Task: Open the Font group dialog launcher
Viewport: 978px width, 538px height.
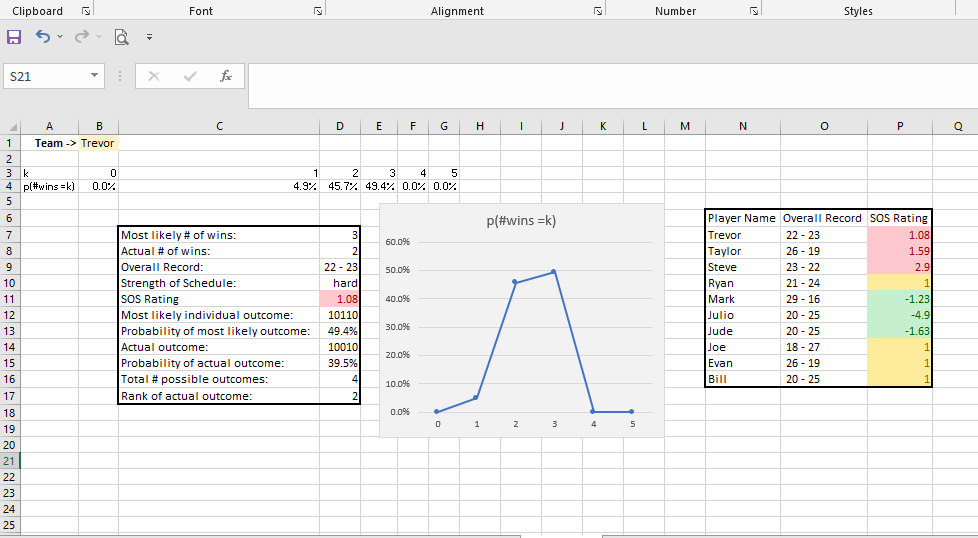Action: coord(318,11)
